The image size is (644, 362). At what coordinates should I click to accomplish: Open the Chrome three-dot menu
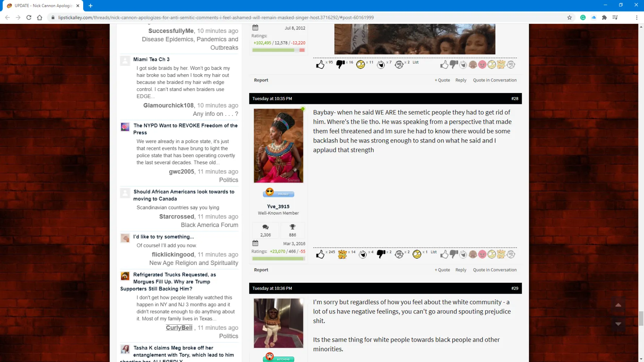[636, 17]
